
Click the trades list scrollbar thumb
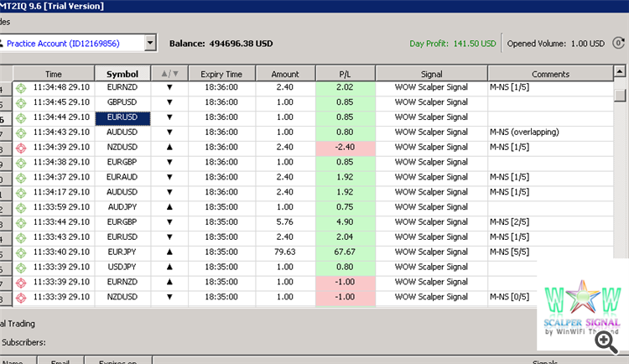click(620, 96)
